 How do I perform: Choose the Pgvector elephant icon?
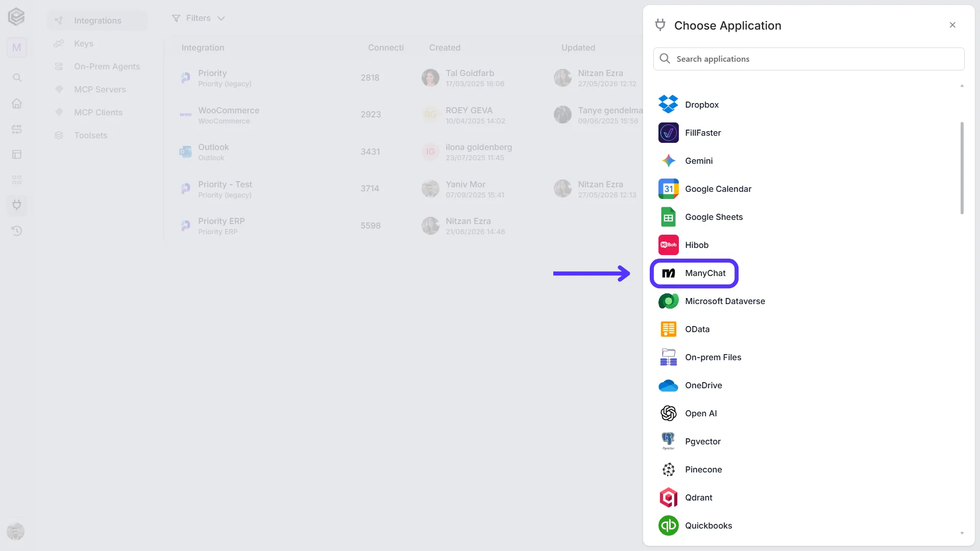668,441
